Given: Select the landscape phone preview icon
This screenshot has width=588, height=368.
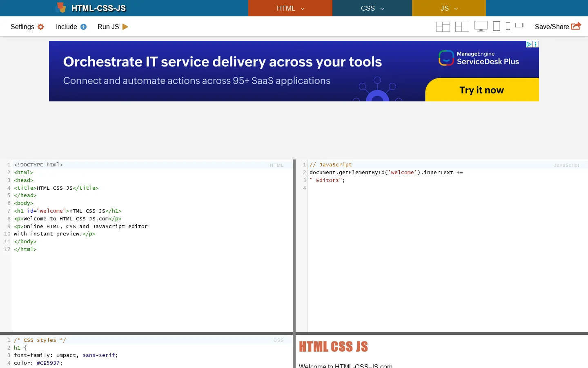Looking at the screenshot, I should [x=519, y=25].
